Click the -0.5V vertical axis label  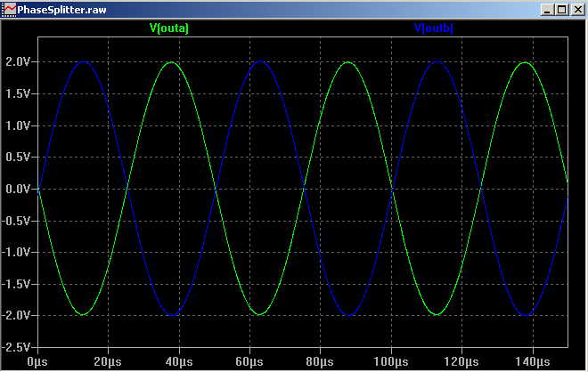[16, 221]
